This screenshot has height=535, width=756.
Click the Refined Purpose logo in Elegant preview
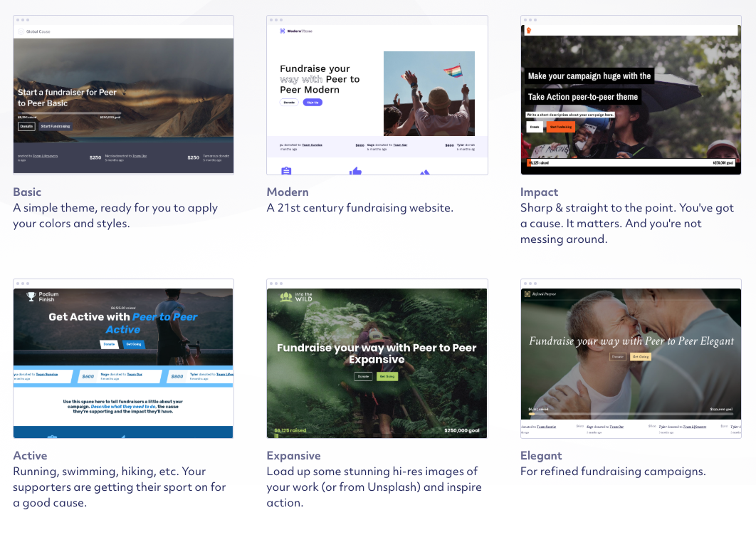(540, 294)
